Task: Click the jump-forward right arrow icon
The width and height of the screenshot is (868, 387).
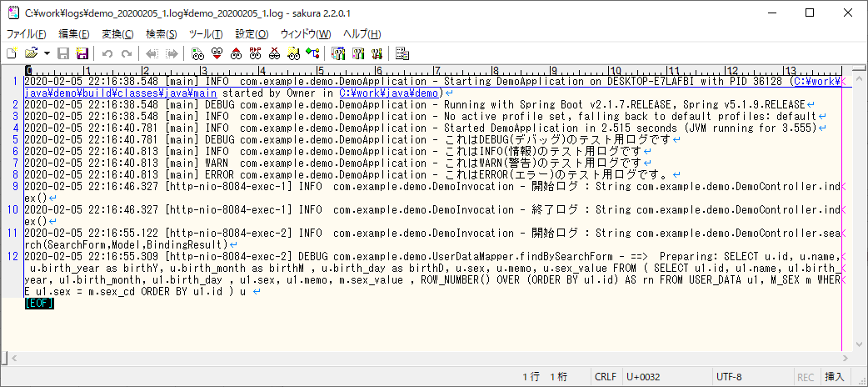Action: (x=172, y=53)
